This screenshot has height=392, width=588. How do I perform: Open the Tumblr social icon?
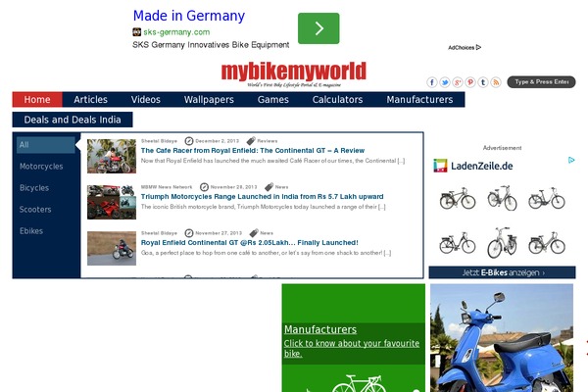(483, 82)
